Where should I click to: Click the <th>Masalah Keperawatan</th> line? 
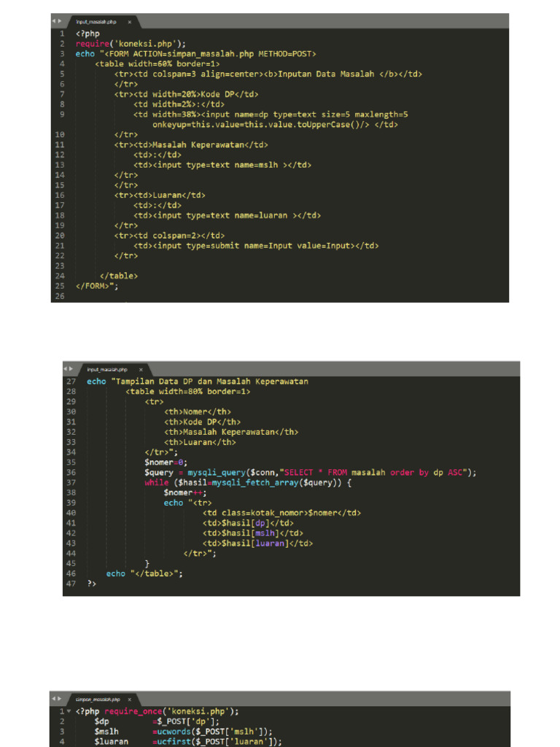[231, 432]
